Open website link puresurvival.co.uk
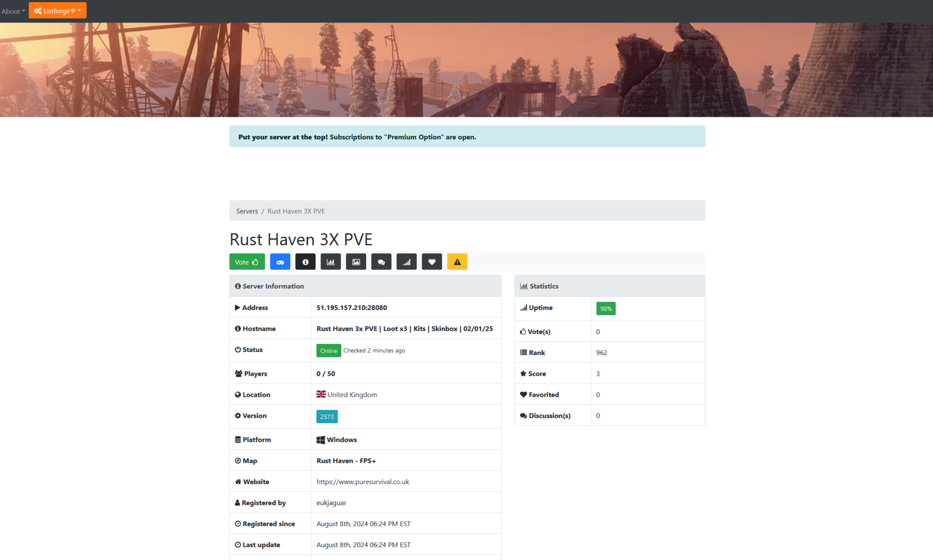Image resolution: width=933 pixels, height=560 pixels. [x=363, y=482]
